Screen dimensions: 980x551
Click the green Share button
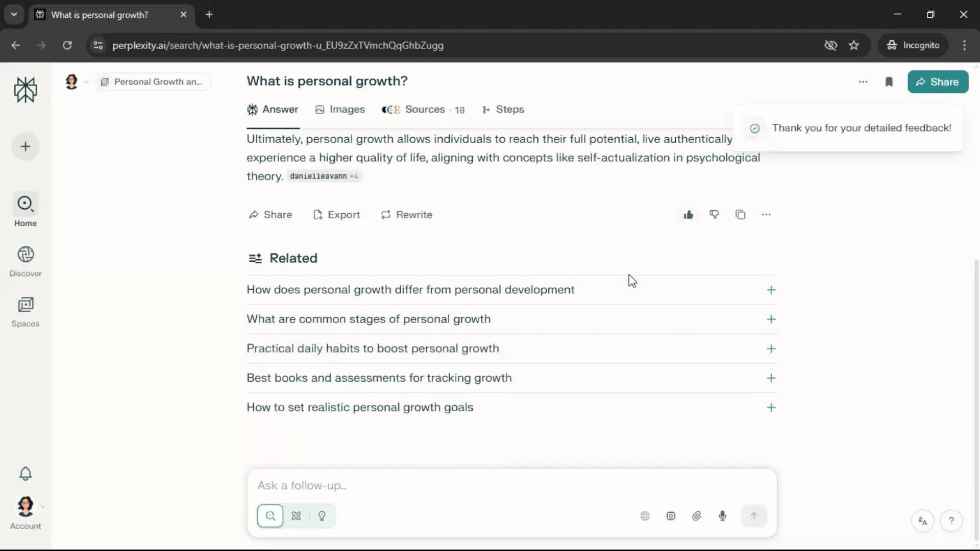click(x=938, y=82)
